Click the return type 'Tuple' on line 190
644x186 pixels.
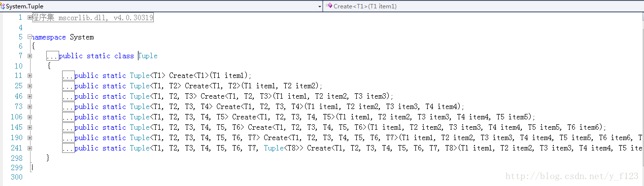(139, 138)
